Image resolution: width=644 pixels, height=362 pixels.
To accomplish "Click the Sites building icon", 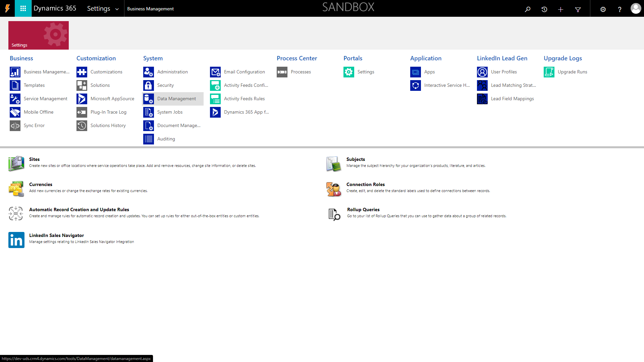I will pyautogui.click(x=16, y=163).
